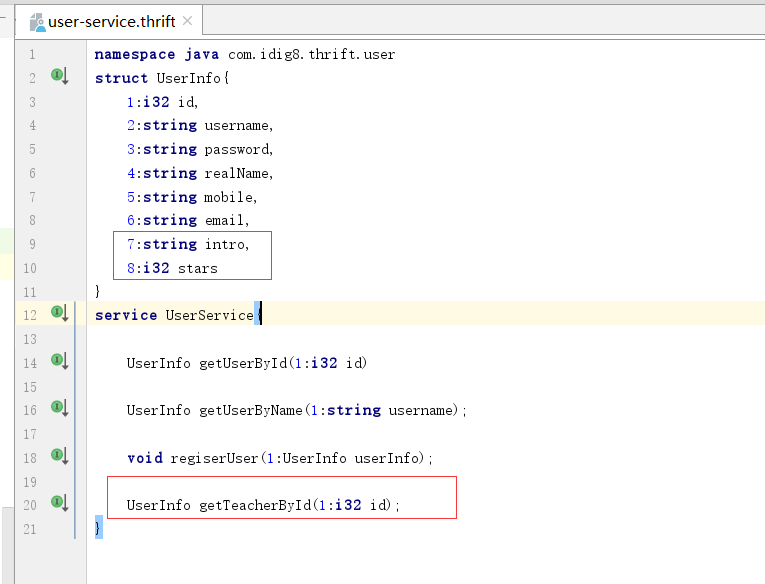Click the 'password,' field name
The image size is (765, 584).
239,149
